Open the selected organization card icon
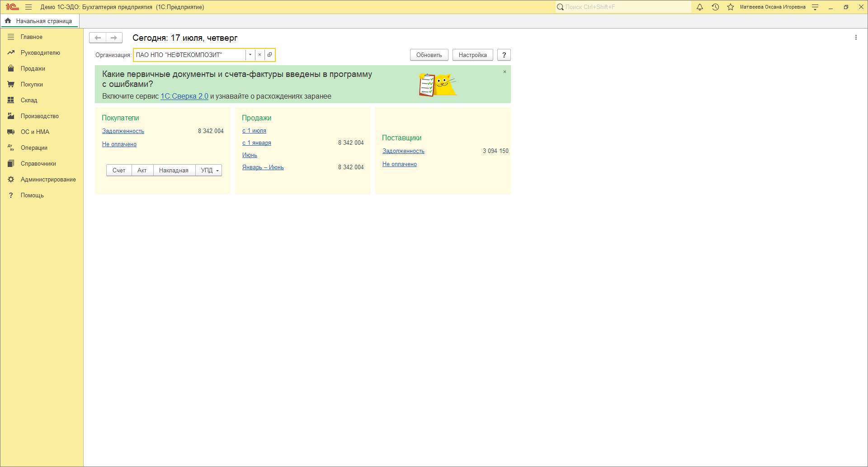868x467 pixels. (x=270, y=55)
